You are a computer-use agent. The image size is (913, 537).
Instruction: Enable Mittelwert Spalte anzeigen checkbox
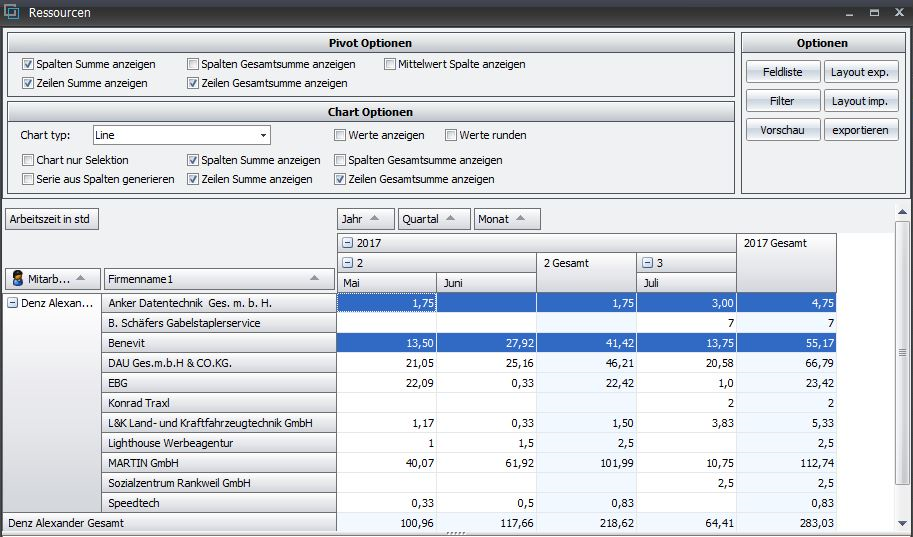[390, 64]
